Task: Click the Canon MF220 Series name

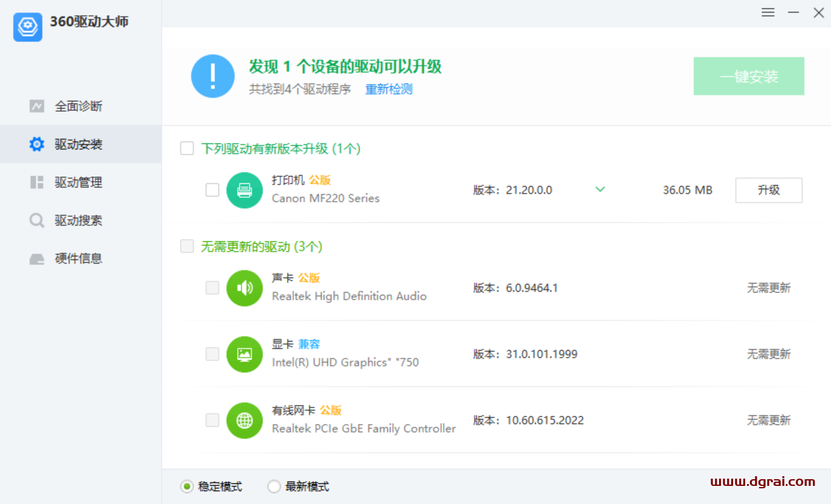Action: [326, 198]
